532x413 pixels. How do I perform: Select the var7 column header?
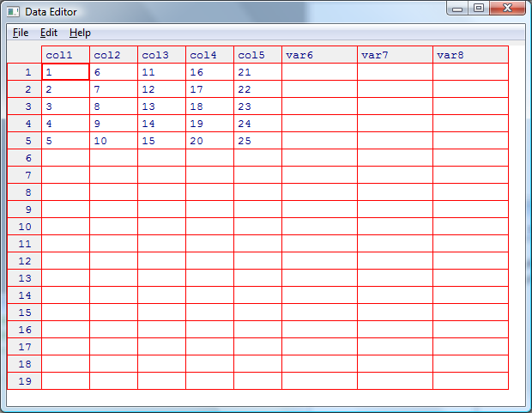tap(395, 55)
